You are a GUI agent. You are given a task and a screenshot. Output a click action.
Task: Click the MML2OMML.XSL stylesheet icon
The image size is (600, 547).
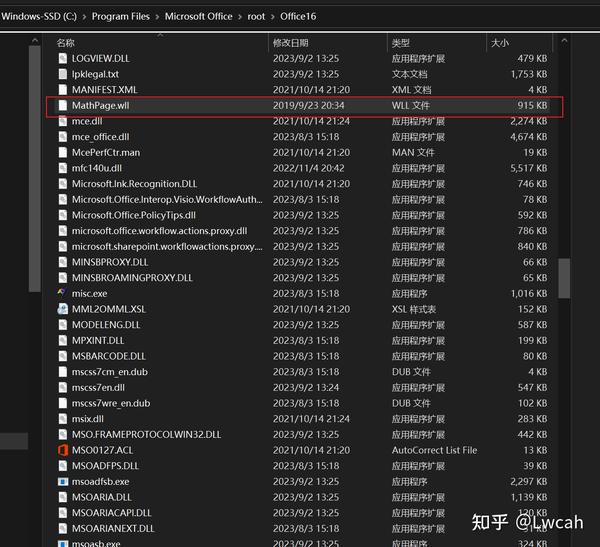tap(63, 309)
